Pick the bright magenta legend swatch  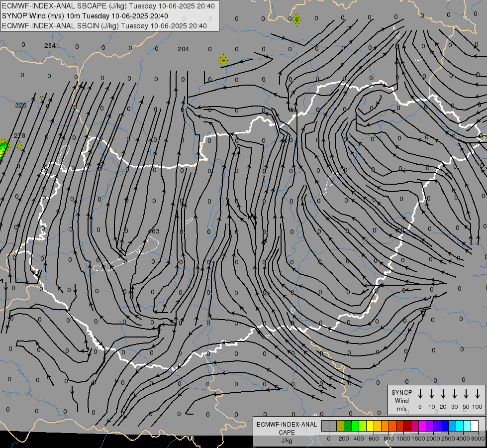click(x=422, y=426)
